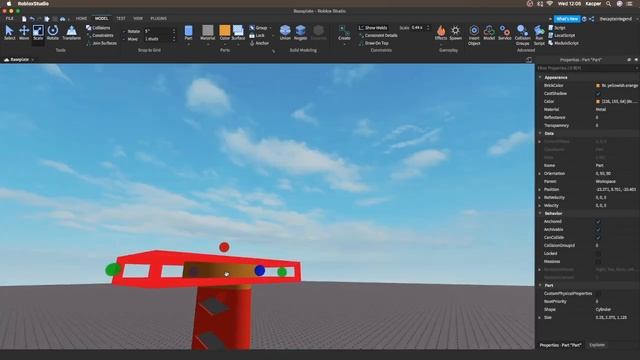Pick the Scale tool
Viewport: 640px width, 360px height.
pyautogui.click(x=38, y=32)
